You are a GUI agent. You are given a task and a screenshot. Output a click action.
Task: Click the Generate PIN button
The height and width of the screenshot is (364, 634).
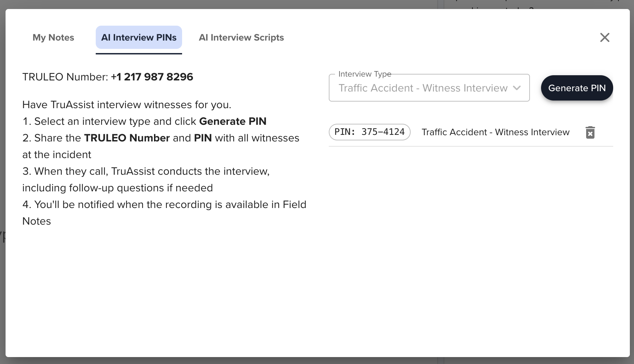pyautogui.click(x=577, y=88)
